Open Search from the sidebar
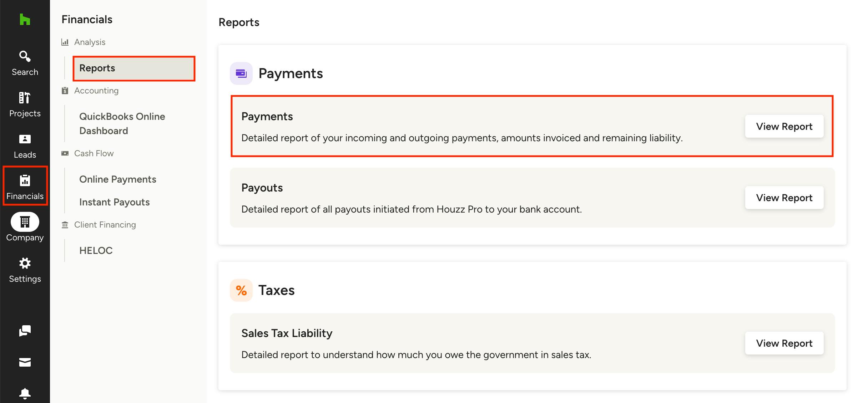Screen dimensions: 868x403 (x=25, y=63)
